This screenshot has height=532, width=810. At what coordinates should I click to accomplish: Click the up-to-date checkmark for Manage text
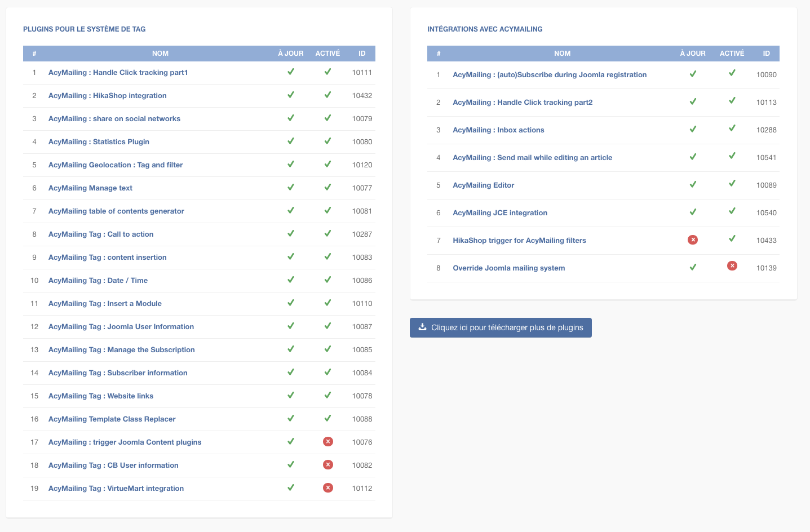291,187
